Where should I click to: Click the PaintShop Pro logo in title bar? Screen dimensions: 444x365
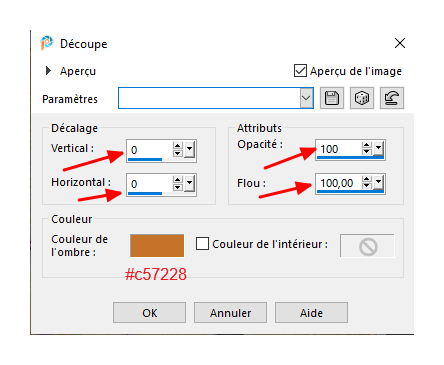[47, 43]
